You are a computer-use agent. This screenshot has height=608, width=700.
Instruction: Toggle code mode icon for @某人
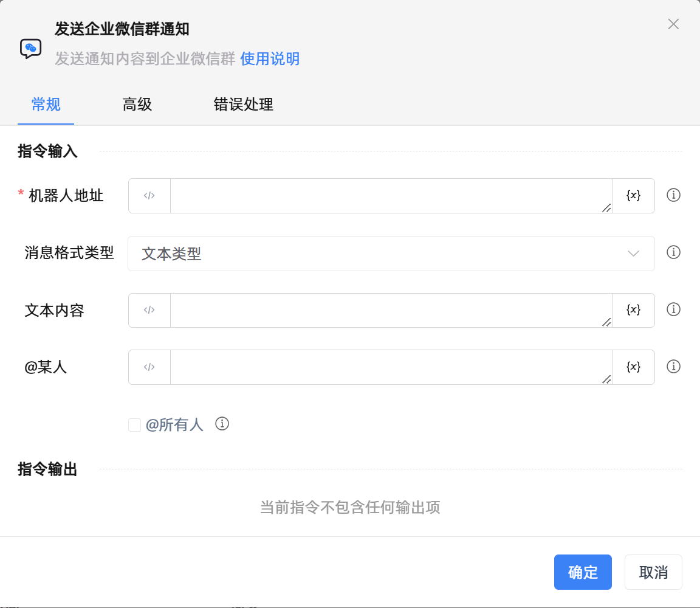point(149,367)
